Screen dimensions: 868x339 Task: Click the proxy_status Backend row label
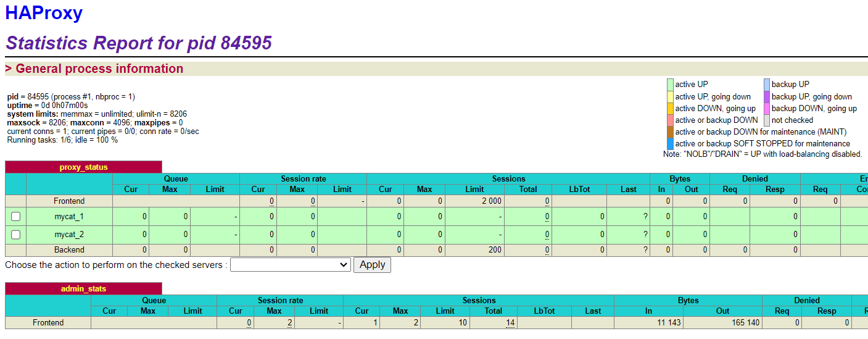point(69,250)
